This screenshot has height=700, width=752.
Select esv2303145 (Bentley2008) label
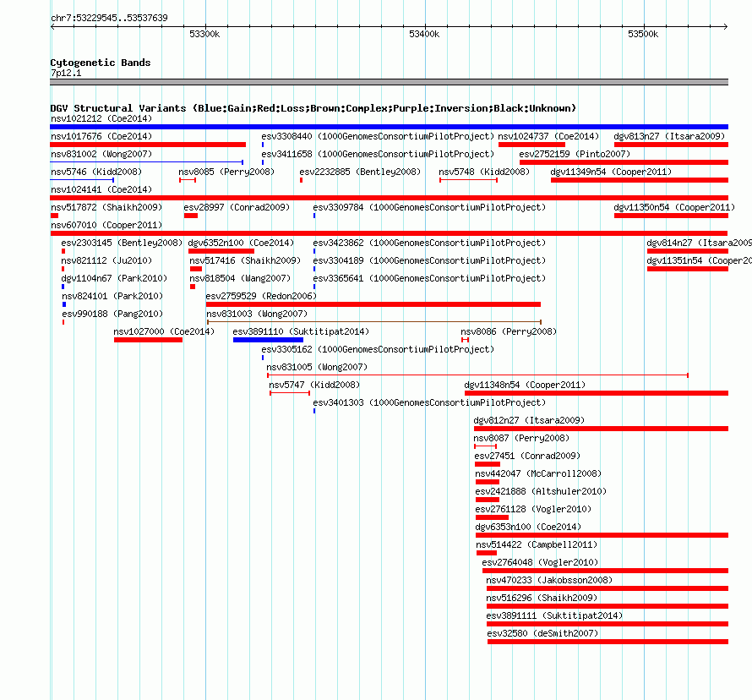point(122,243)
